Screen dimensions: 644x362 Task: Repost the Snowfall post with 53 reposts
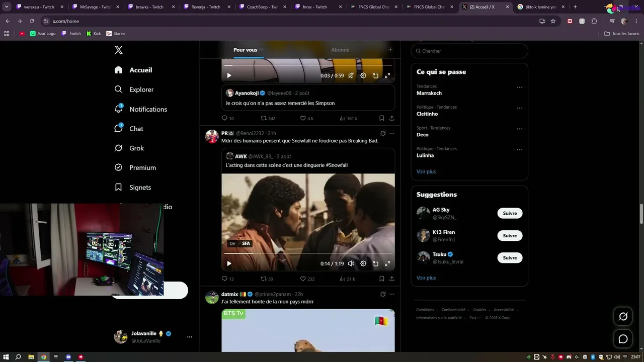pos(267,279)
